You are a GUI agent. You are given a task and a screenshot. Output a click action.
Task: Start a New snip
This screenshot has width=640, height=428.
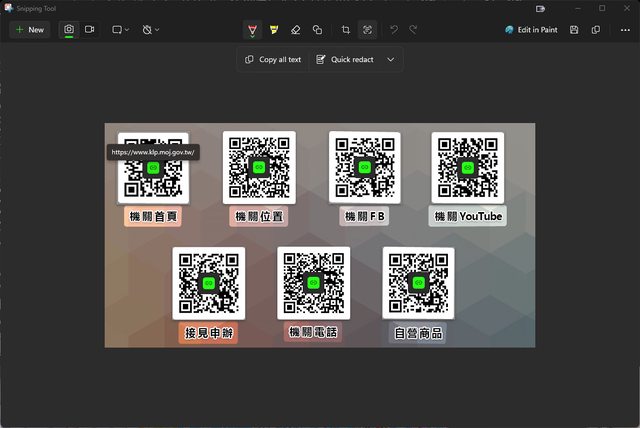click(x=28, y=30)
